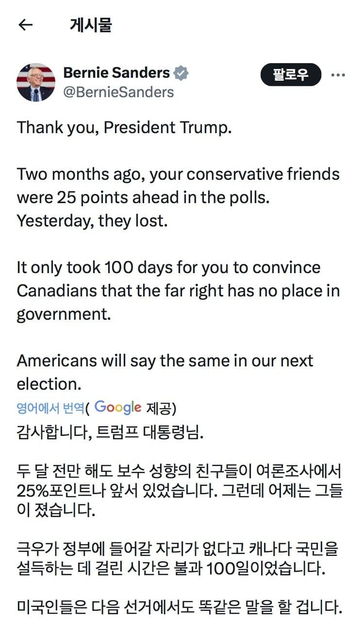Image resolution: width=364 pixels, height=640 pixels.
Task: Tap the final line starting 미국인들은 다음 선거
Action: pos(180,607)
